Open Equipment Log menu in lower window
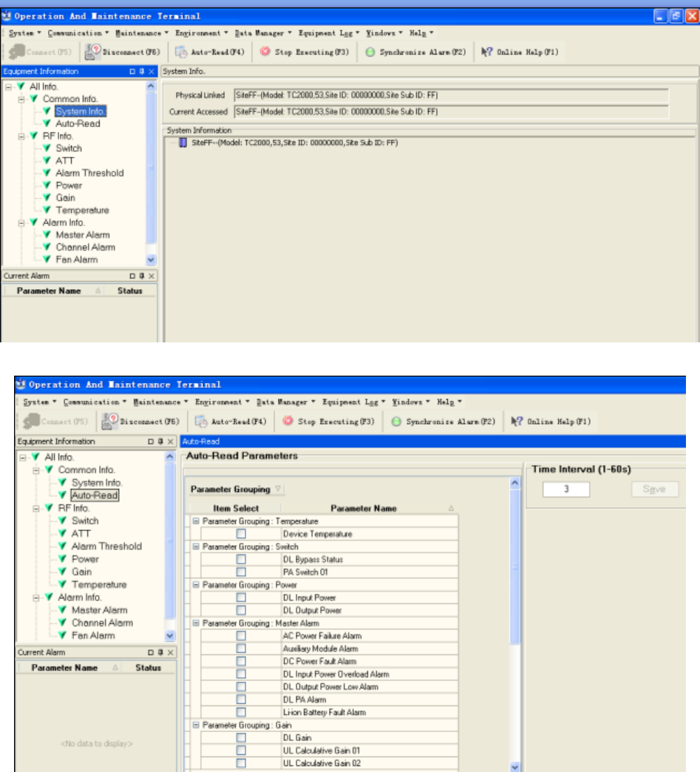This screenshot has width=700, height=772. 353,402
